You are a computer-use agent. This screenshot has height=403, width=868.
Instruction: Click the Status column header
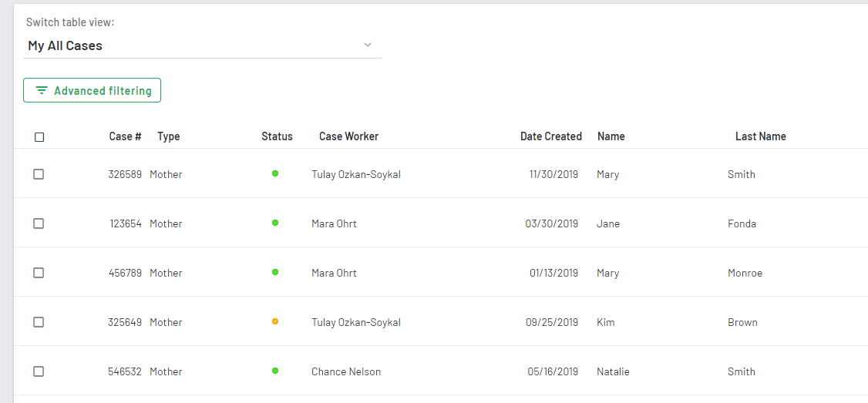(x=277, y=136)
